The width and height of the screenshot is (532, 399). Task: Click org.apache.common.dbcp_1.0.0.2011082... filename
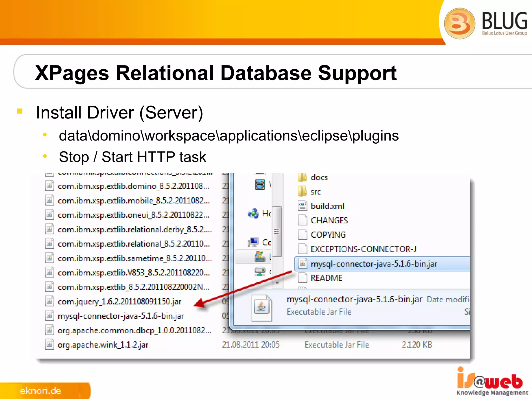(x=135, y=330)
